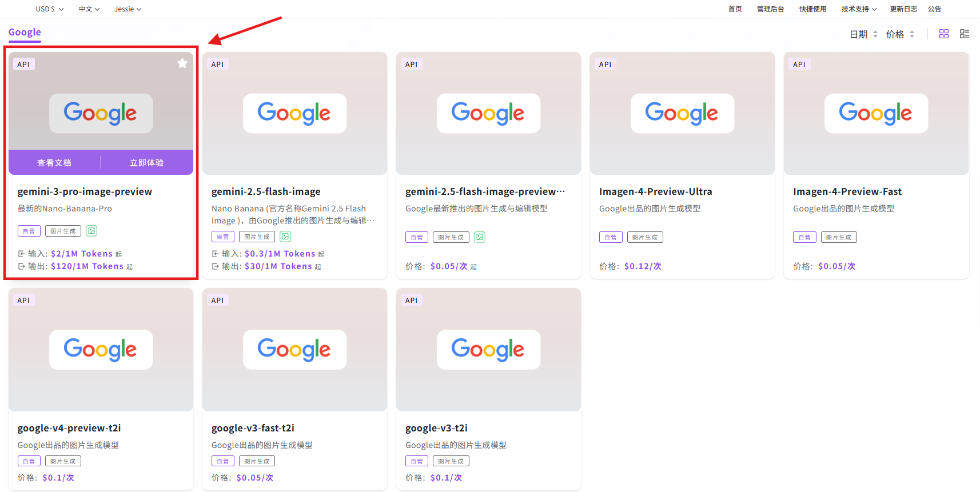The width and height of the screenshot is (980, 492).
Task: Open the USD $ currency dropdown
Action: tap(49, 9)
